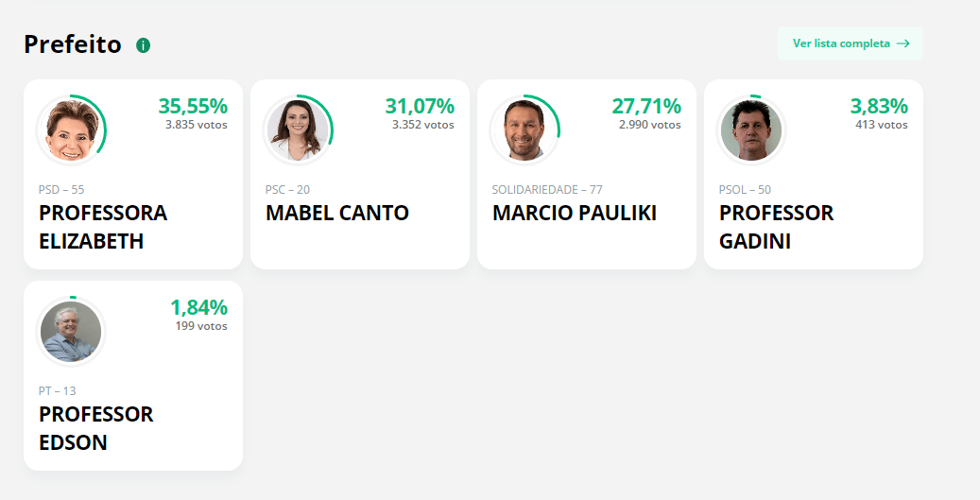
Task: Select the MARCIO PAULIKI candidate name
Action: (575, 213)
